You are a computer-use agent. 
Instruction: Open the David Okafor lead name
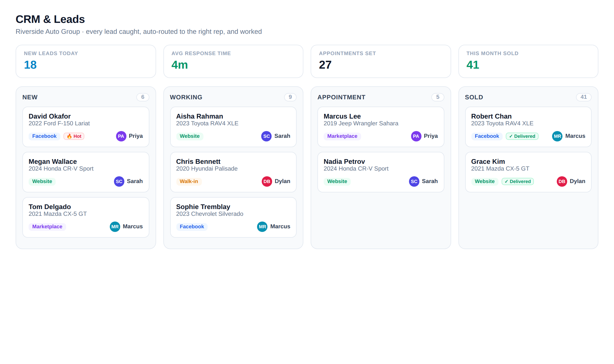click(x=49, y=116)
